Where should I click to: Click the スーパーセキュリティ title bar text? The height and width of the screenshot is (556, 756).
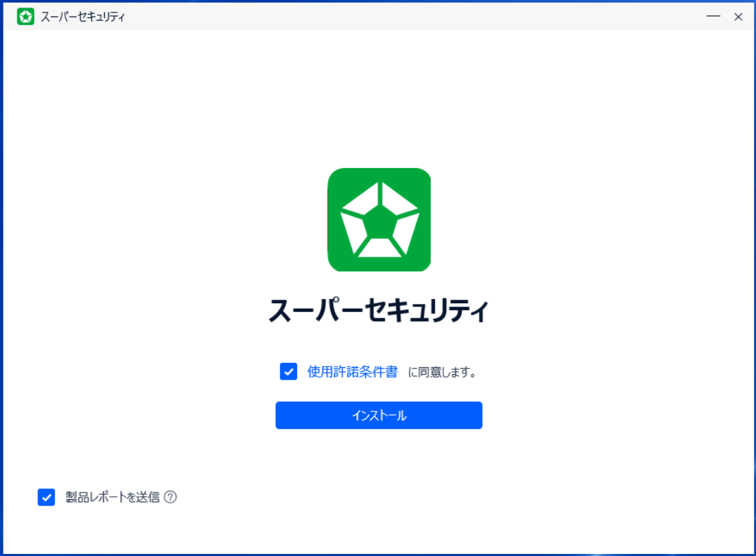[83, 17]
